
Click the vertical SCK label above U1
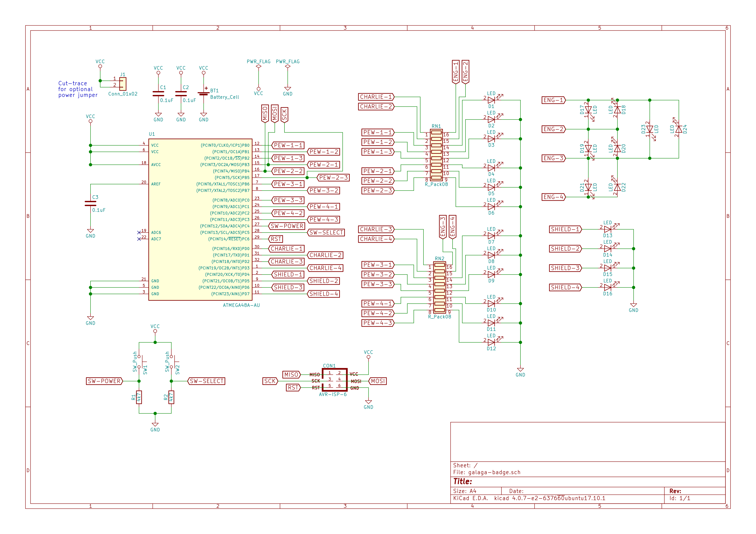(x=284, y=115)
